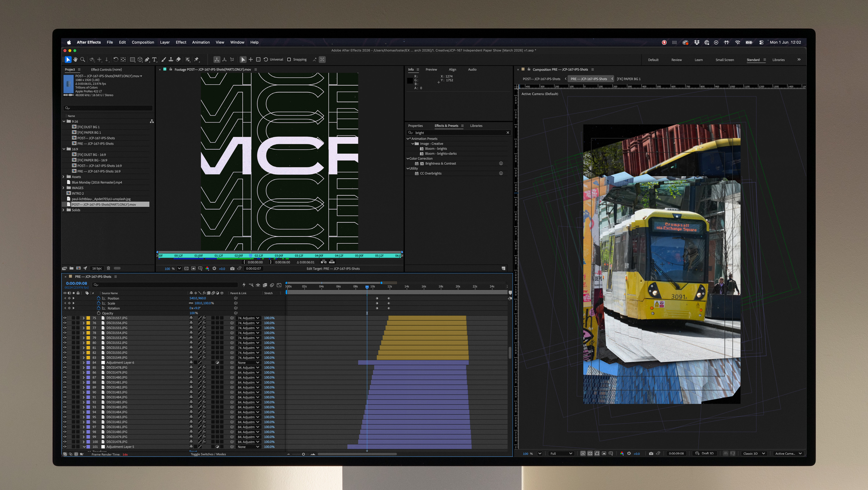Screen dimensions: 868x490
Task: Toggle Position stopwatch for keyframing
Action: click(x=99, y=298)
